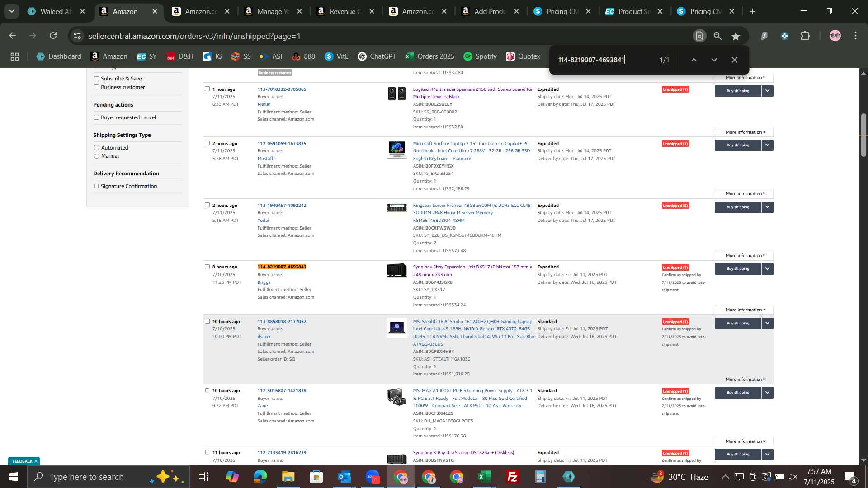Open Task View on the taskbar
This screenshot has height=488, width=868.
coord(203,477)
